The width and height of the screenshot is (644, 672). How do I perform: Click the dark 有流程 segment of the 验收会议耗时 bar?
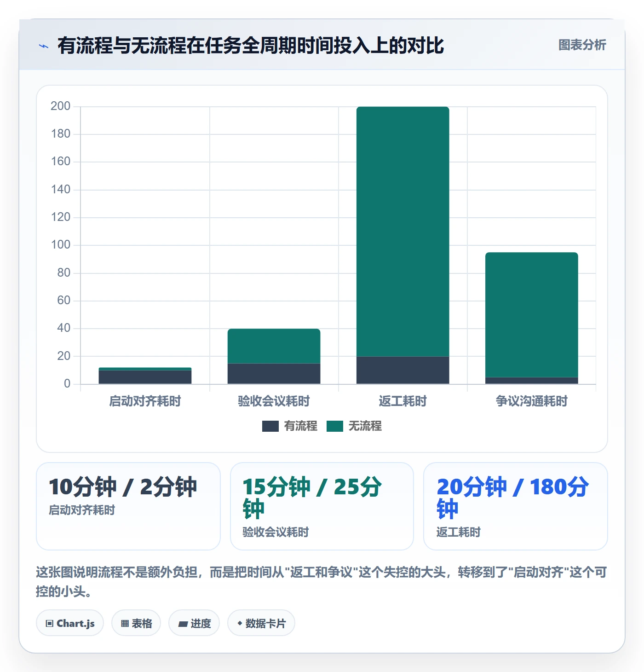(x=274, y=374)
